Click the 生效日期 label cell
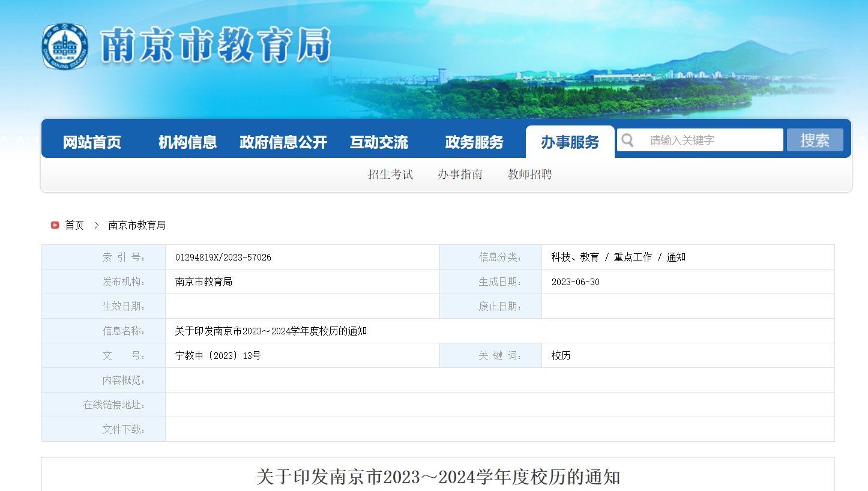Image resolution: width=868 pixels, height=491 pixels. tap(103, 306)
